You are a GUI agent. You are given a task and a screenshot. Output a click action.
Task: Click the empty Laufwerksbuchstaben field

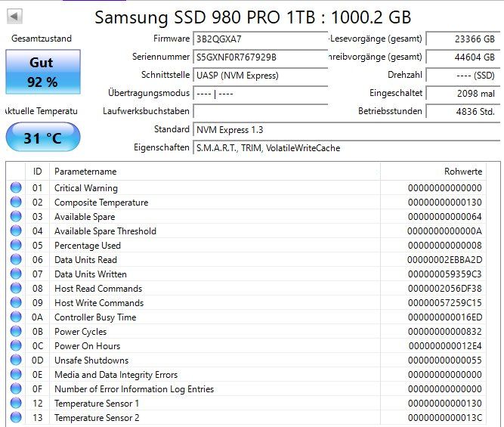261,112
